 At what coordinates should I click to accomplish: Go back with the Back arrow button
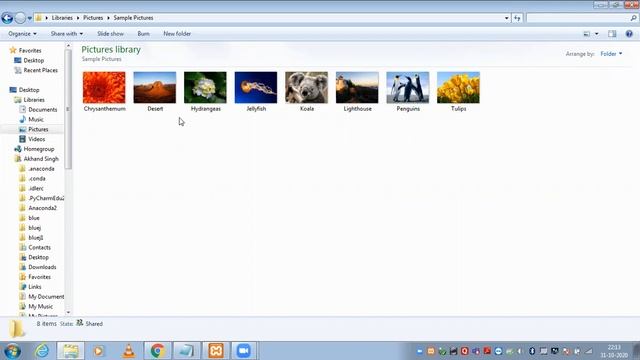pyautogui.click(x=7, y=18)
